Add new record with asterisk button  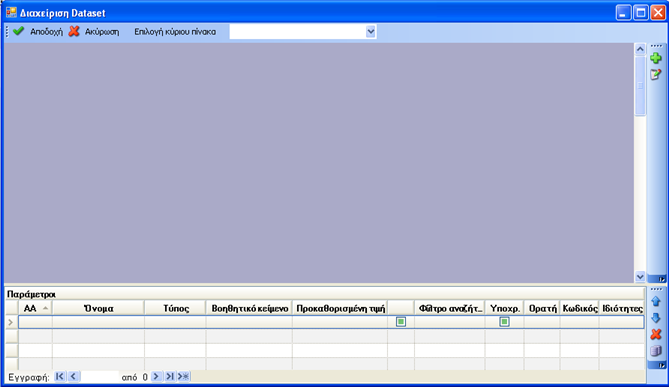pyautogui.click(x=183, y=376)
